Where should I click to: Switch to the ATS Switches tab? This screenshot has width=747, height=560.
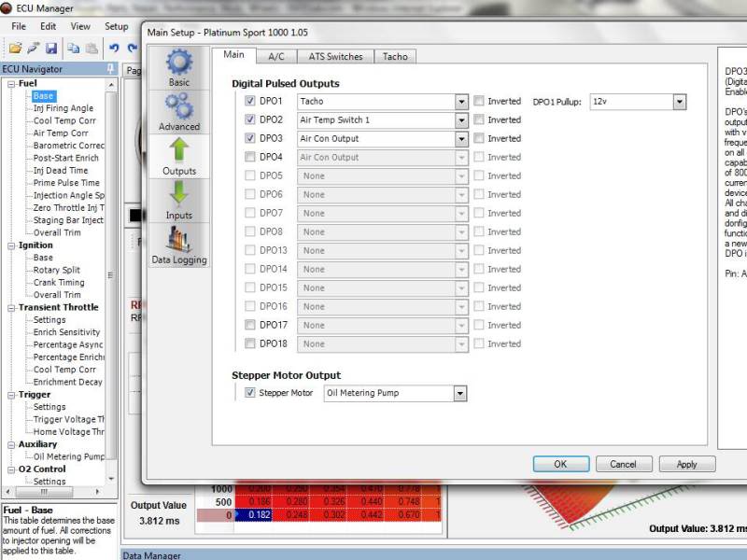(335, 56)
